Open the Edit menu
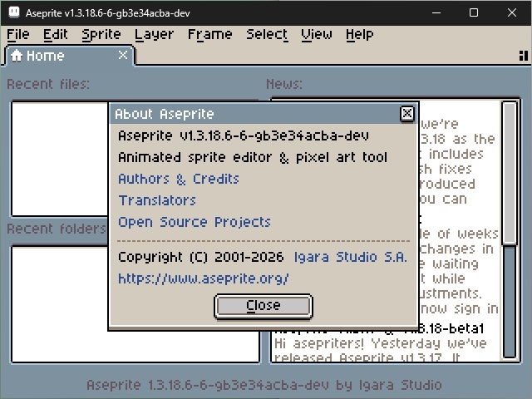The image size is (532, 399). tap(56, 35)
